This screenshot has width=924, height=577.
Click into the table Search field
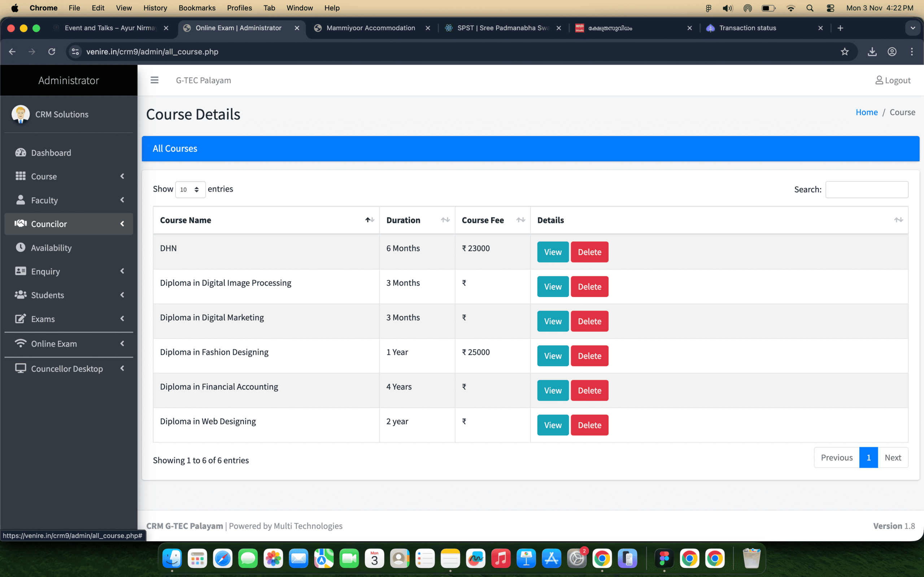[x=866, y=190]
